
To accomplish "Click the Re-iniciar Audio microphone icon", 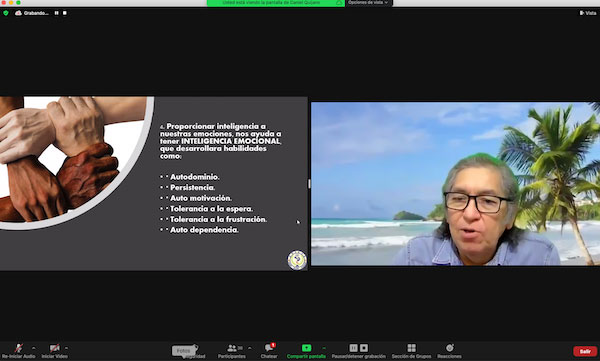I will point(18,348).
